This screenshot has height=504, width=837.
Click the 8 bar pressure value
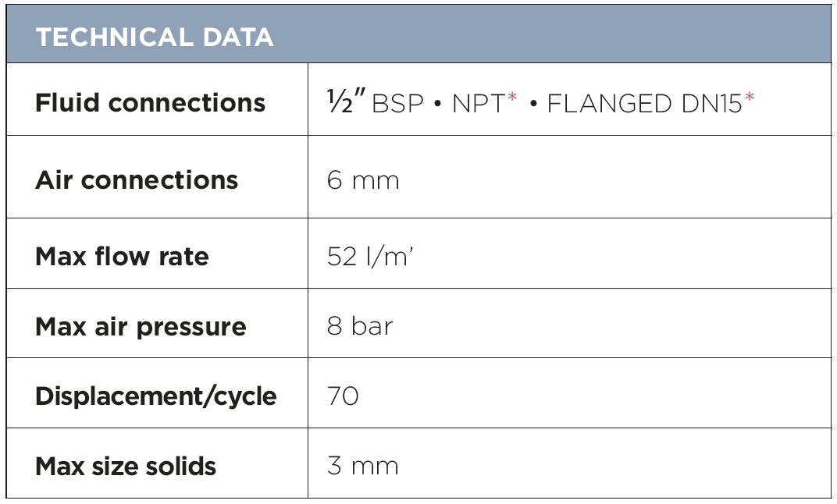pos(360,325)
